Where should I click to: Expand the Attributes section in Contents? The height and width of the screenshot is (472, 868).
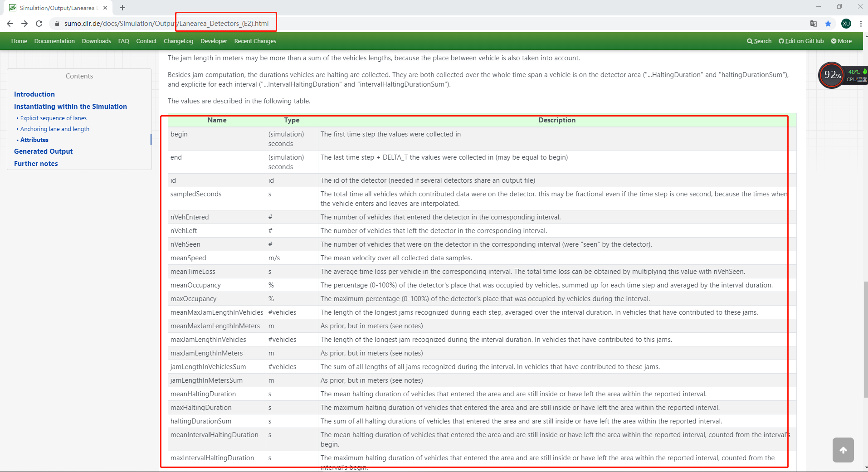pos(34,140)
